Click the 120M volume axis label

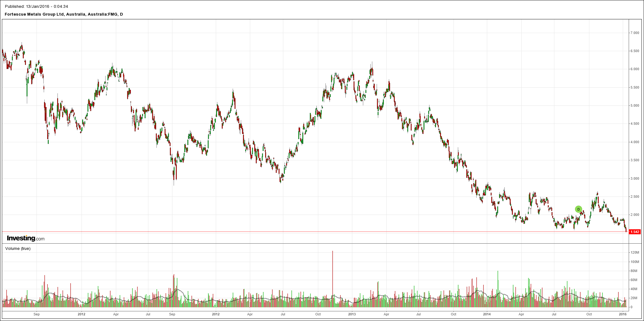(634, 252)
